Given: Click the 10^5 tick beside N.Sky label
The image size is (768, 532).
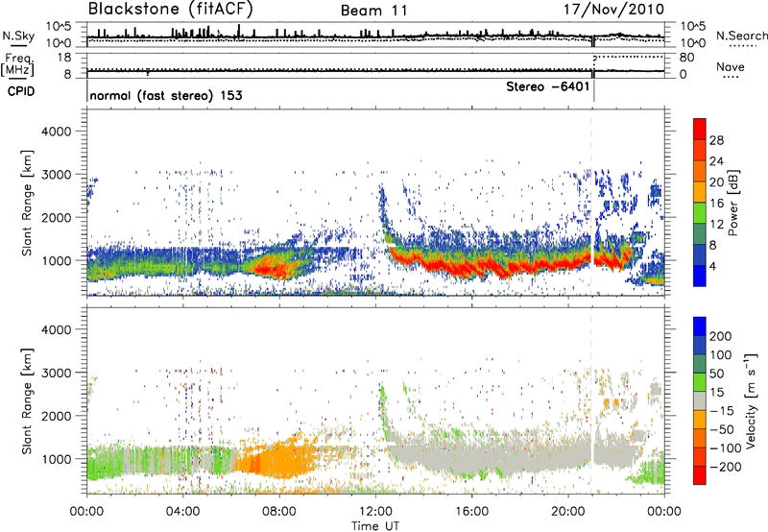Looking at the screenshot, I should tap(59, 27).
